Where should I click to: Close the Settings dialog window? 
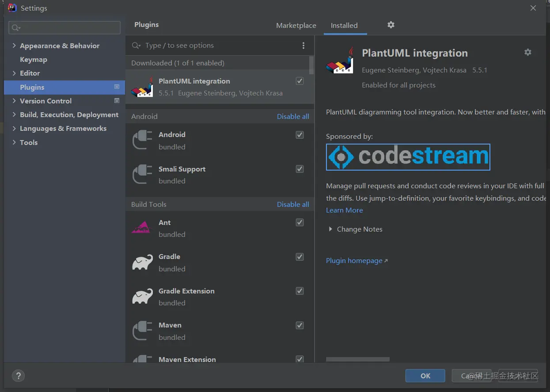pyautogui.click(x=533, y=8)
